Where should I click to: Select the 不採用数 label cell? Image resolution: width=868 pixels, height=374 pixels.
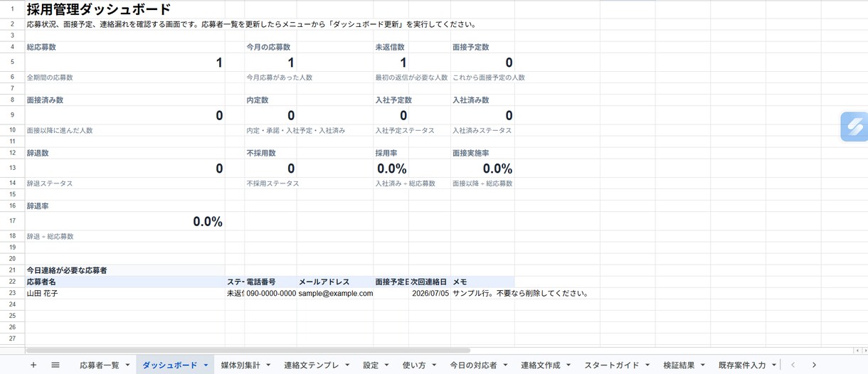270,153
